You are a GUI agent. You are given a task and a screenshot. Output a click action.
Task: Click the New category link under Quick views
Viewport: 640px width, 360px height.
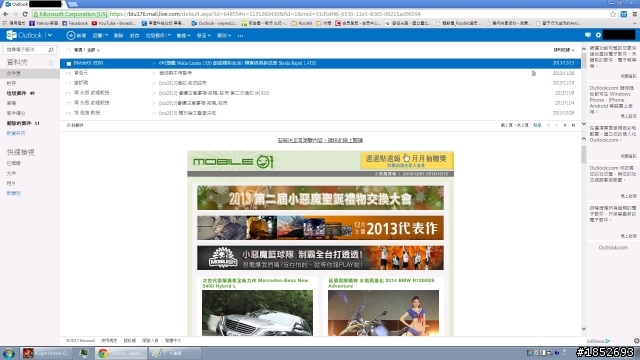click(13, 193)
